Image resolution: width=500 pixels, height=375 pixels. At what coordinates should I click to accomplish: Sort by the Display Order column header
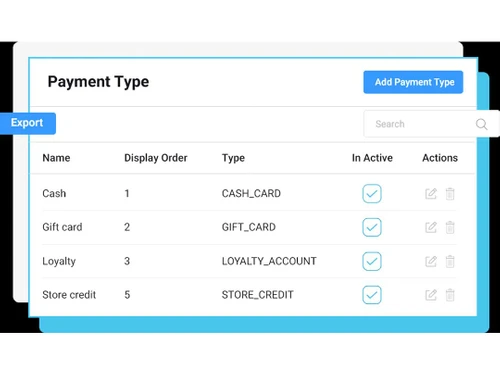(x=156, y=158)
